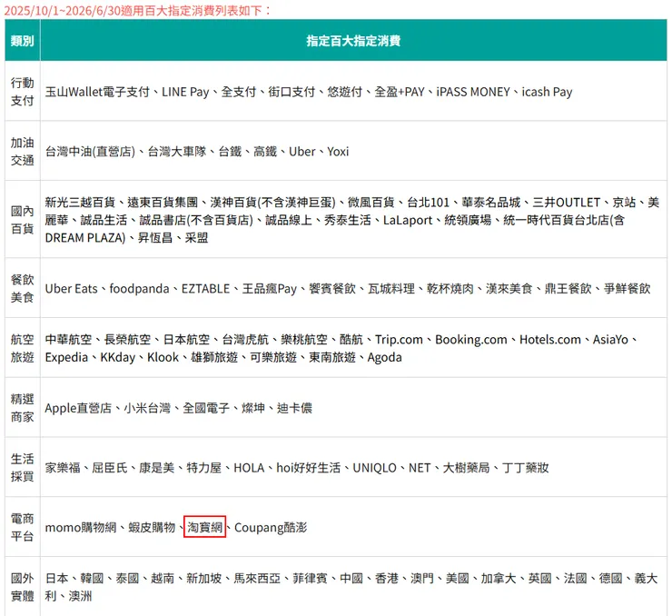672x616 pixels.
Task: Select the 行動支付 category cell
Action: 23,91
